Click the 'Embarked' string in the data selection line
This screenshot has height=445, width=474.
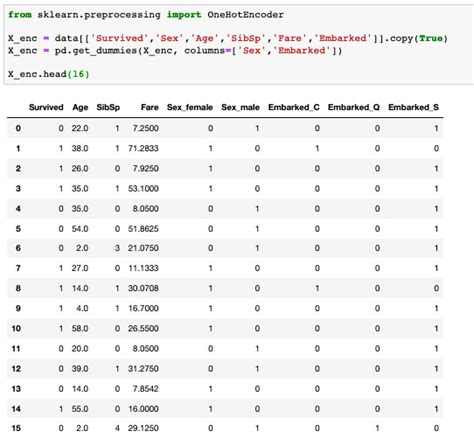coord(342,38)
